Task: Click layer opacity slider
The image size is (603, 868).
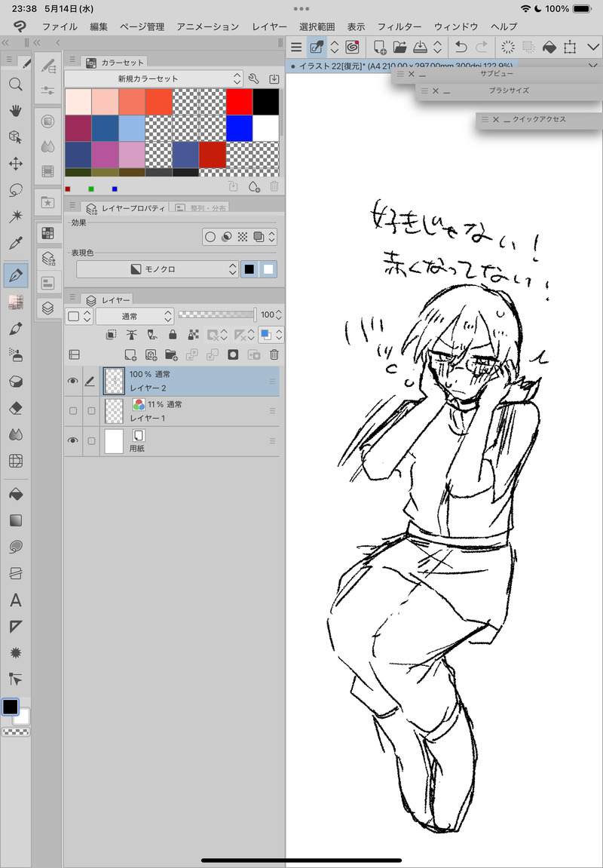Action: [x=217, y=314]
